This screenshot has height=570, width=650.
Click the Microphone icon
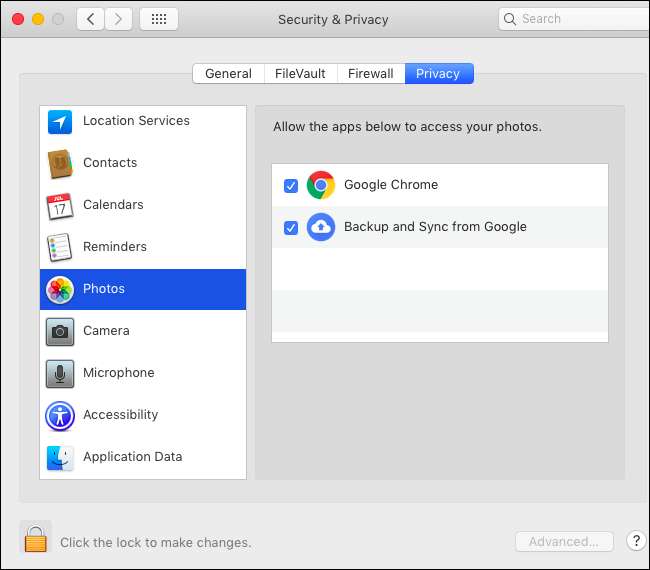pos(60,373)
